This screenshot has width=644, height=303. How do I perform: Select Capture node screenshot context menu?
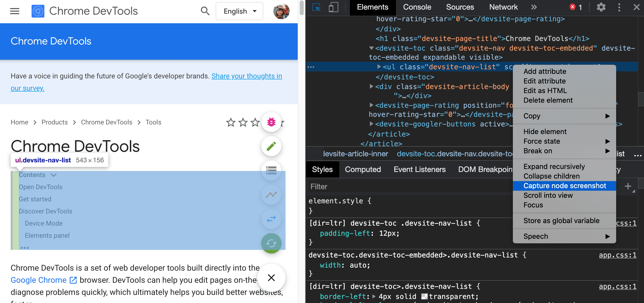(x=564, y=185)
